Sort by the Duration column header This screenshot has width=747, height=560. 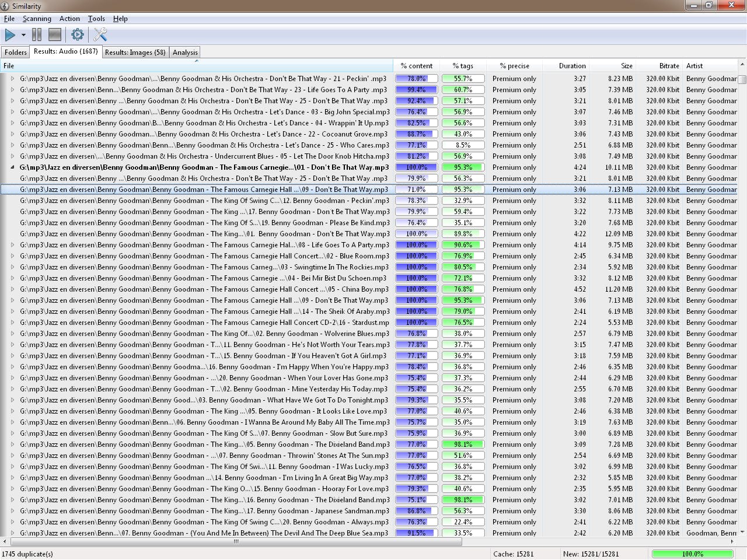click(566, 66)
